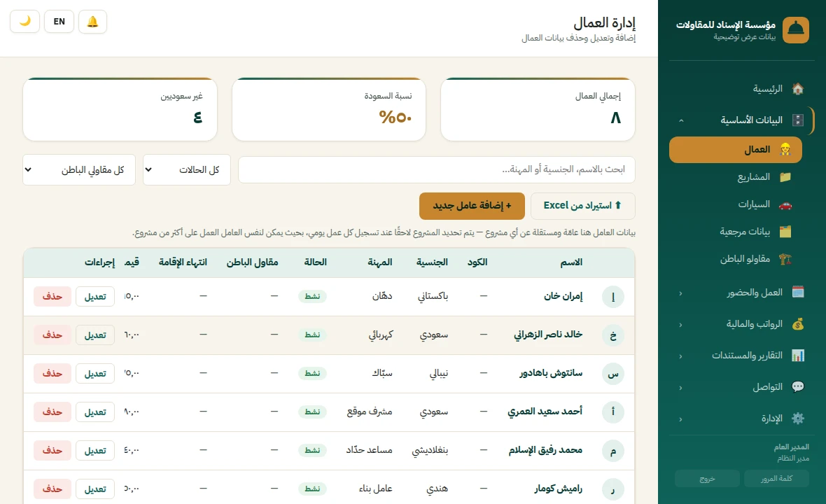Click الرواتب والمالية money bag icon
Screen dimensions: 826x504
click(797, 324)
